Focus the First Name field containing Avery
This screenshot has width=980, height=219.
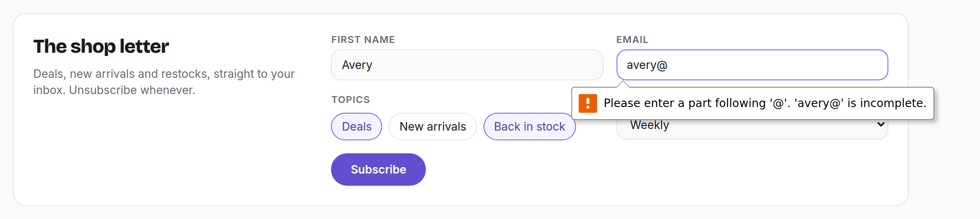coord(467,65)
